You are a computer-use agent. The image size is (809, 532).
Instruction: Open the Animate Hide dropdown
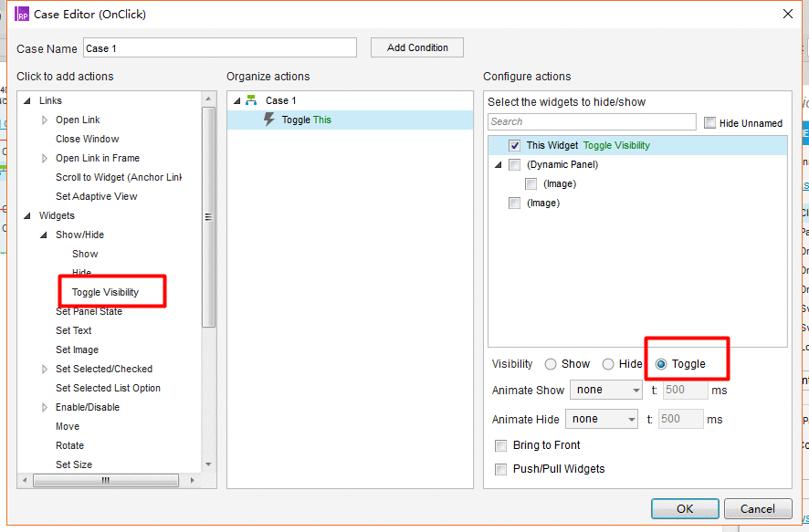coord(602,419)
